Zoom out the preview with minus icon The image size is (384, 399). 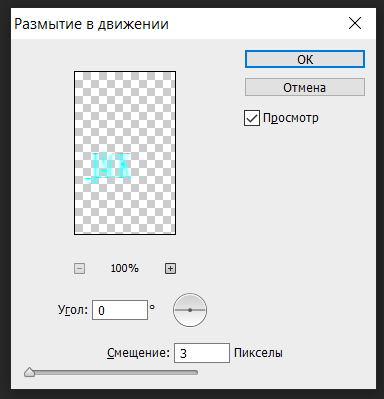[x=79, y=268]
